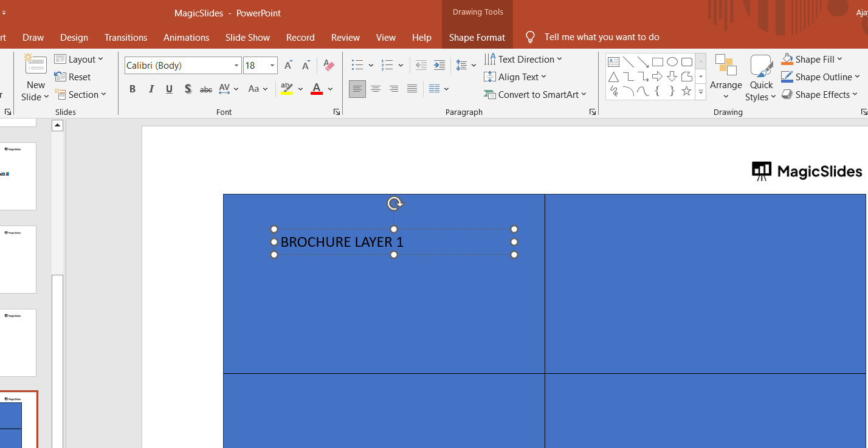Switch to the Design tab

(74, 38)
